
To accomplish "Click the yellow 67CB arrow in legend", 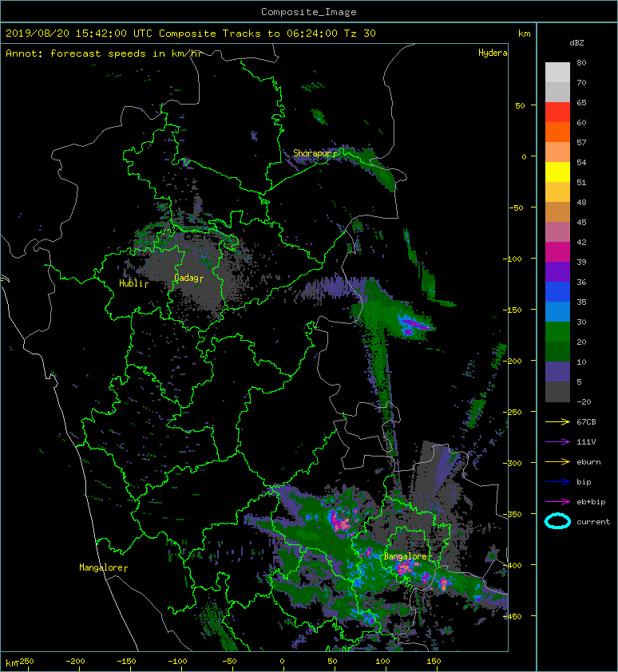I will pyautogui.click(x=557, y=422).
